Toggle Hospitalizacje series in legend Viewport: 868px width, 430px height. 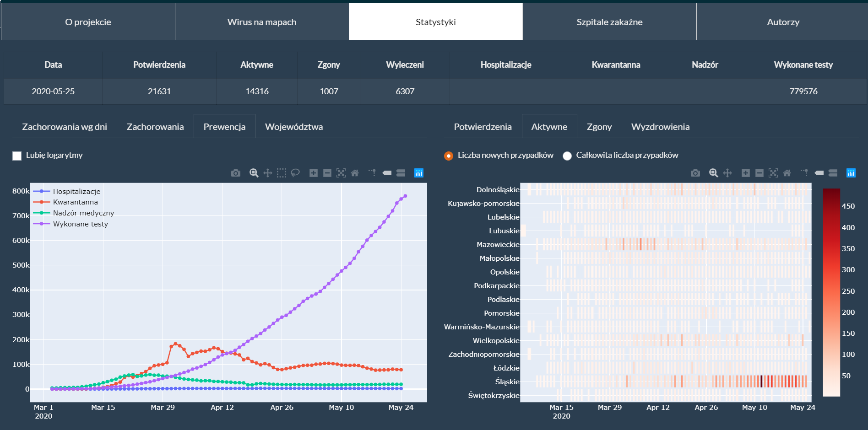67,191
